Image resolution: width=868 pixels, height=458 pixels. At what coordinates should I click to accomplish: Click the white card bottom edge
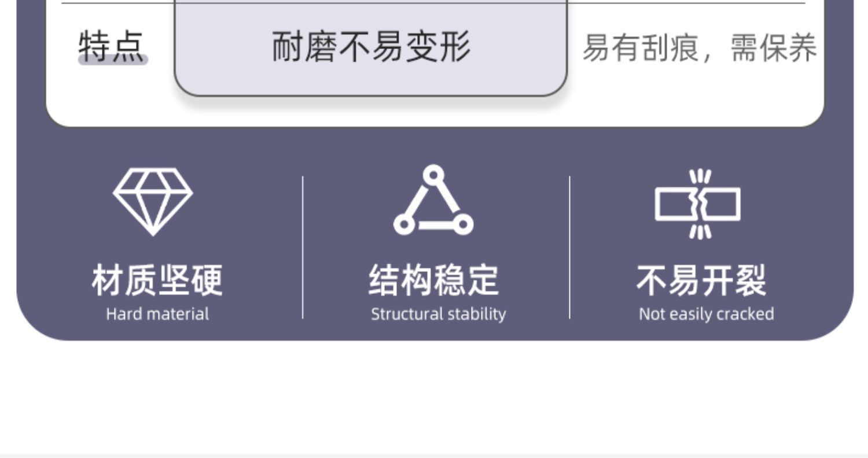[x=435, y=125]
